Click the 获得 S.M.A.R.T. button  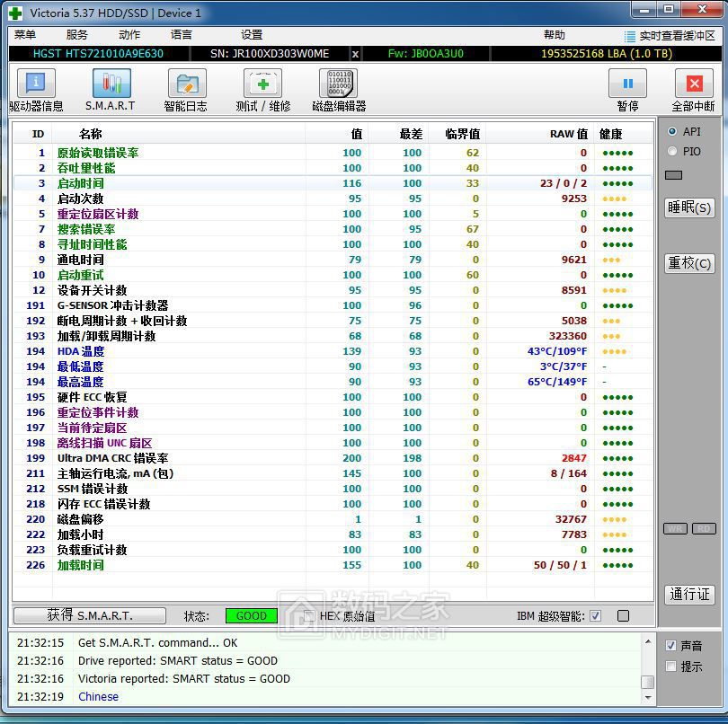(x=90, y=616)
